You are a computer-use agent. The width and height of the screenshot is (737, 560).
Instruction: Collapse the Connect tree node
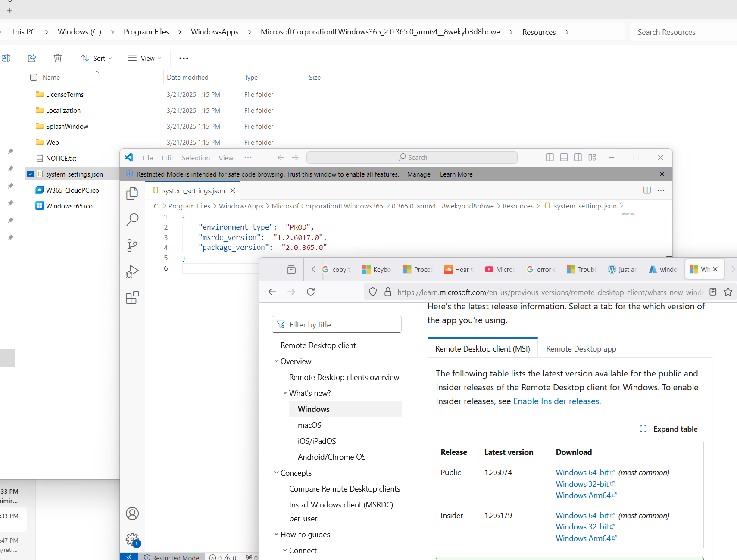click(285, 550)
